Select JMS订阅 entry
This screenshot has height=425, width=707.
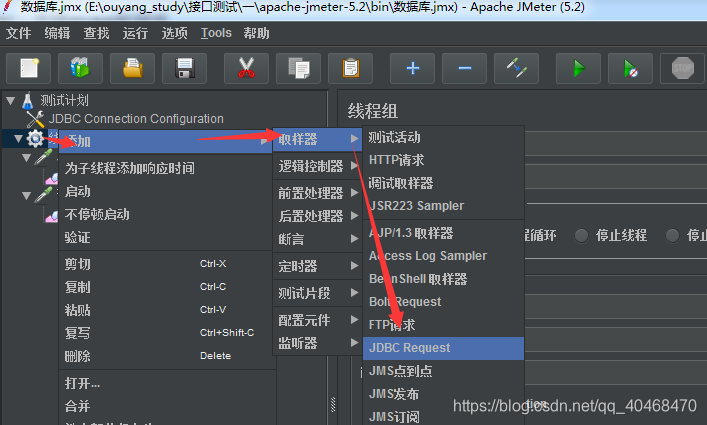pyautogui.click(x=444, y=416)
